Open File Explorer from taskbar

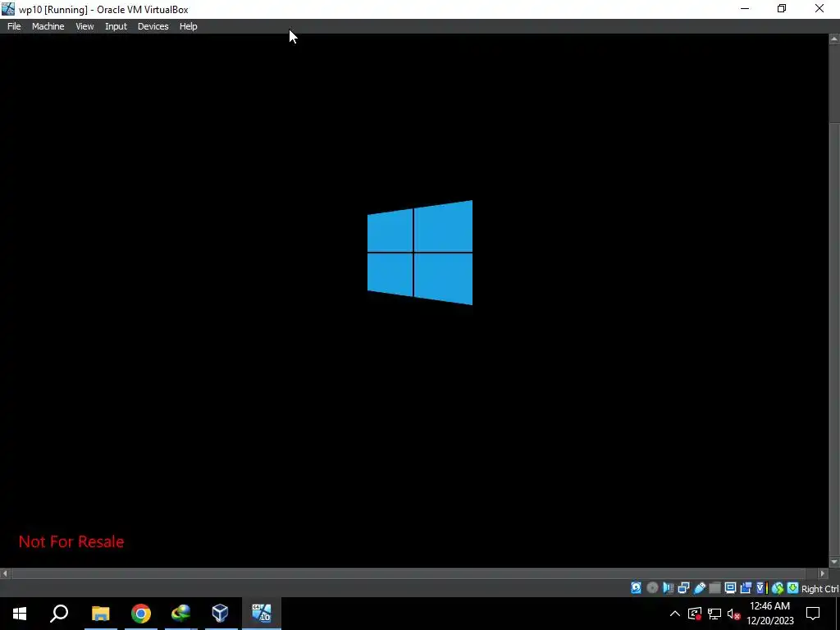[x=100, y=614]
